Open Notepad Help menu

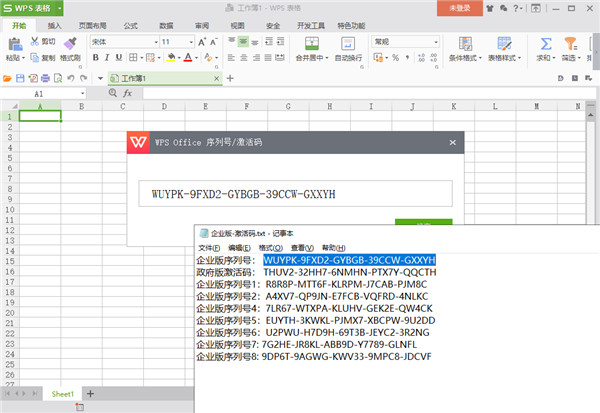(334, 248)
